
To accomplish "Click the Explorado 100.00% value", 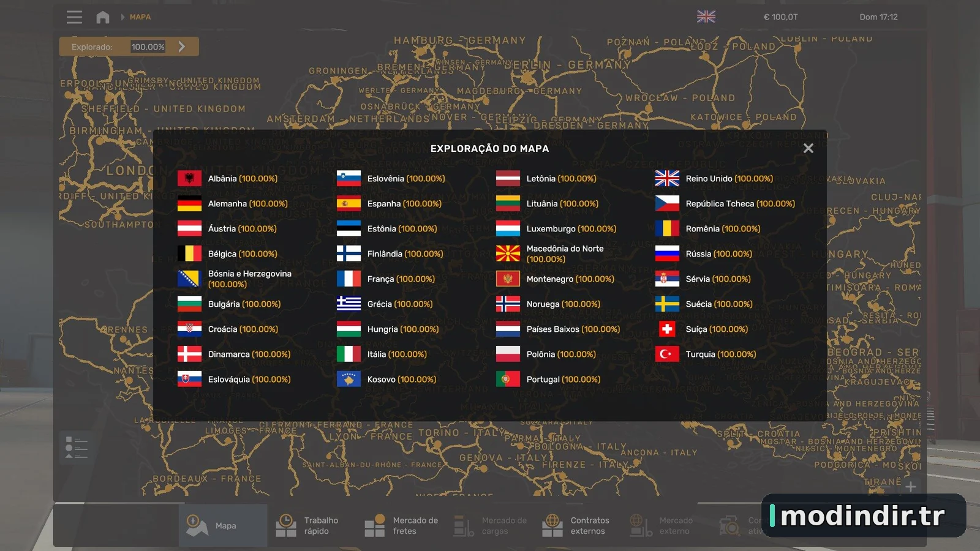I will 148,47.
